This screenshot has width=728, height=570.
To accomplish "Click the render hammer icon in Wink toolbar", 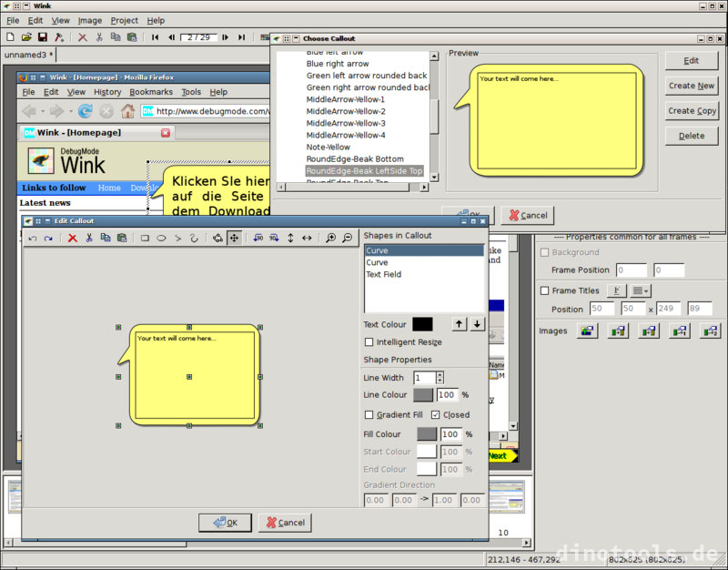I will coord(59,37).
